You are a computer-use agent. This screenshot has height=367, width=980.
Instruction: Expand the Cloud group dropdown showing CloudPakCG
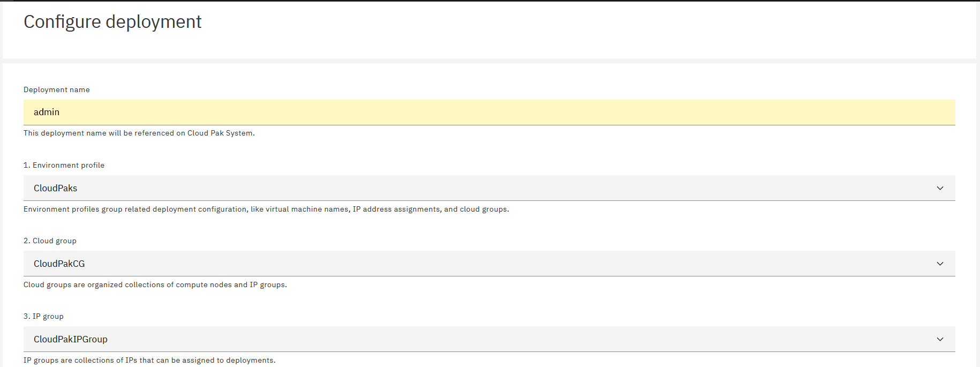tap(489, 264)
